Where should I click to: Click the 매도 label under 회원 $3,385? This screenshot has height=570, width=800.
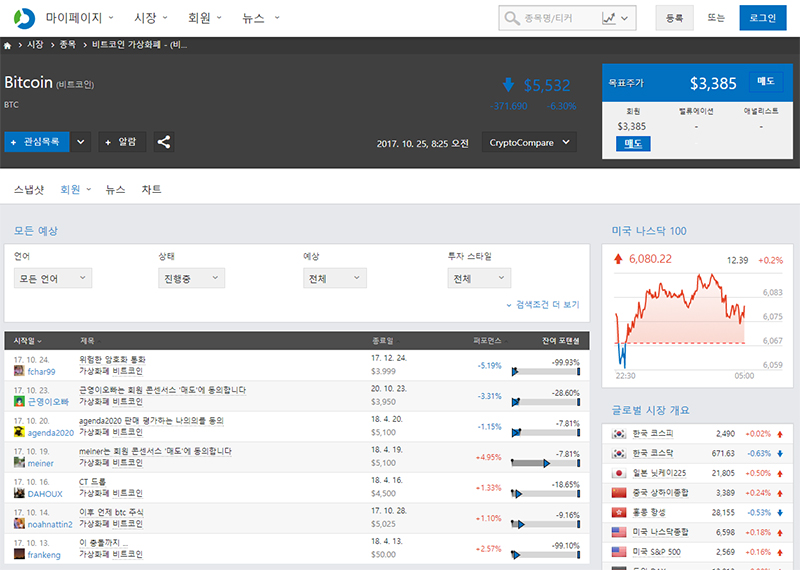tap(633, 144)
